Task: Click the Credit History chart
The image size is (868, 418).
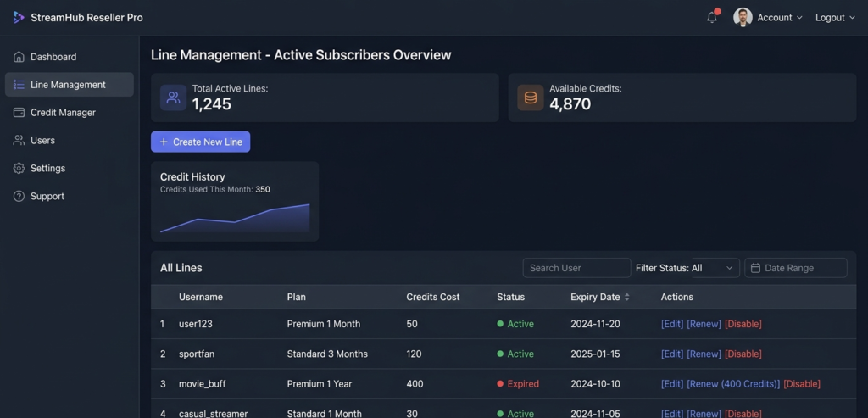Action: pyautogui.click(x=235, y=219)
